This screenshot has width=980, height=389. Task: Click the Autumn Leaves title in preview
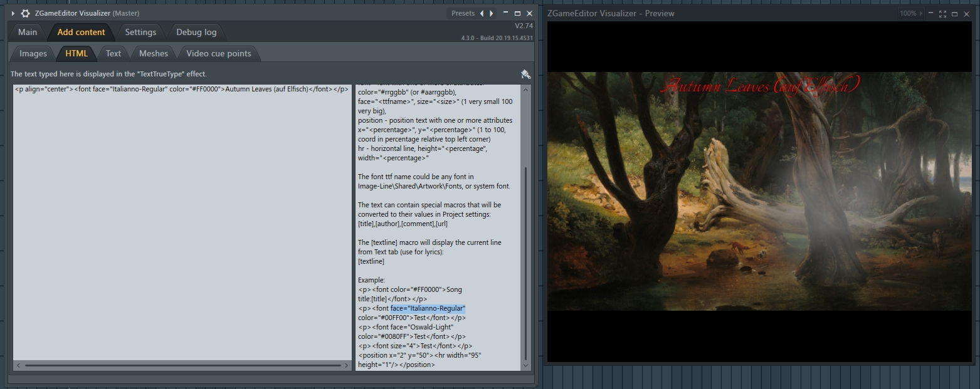pos(760,86)
